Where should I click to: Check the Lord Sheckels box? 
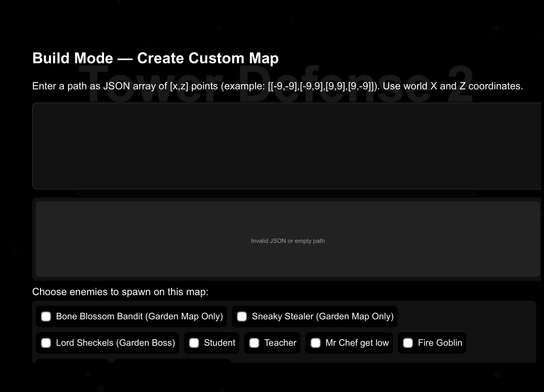[x=46, y=343]
